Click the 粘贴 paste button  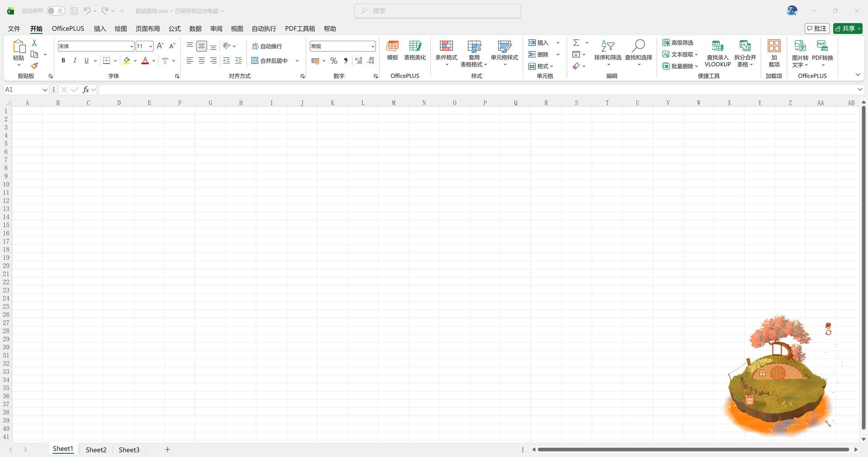pyautogui.click(x=19, y=53)
